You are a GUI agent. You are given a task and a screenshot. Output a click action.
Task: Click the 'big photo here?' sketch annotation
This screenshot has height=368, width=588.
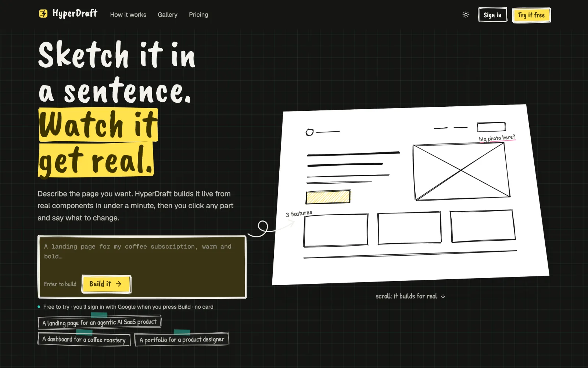(497, 138)
